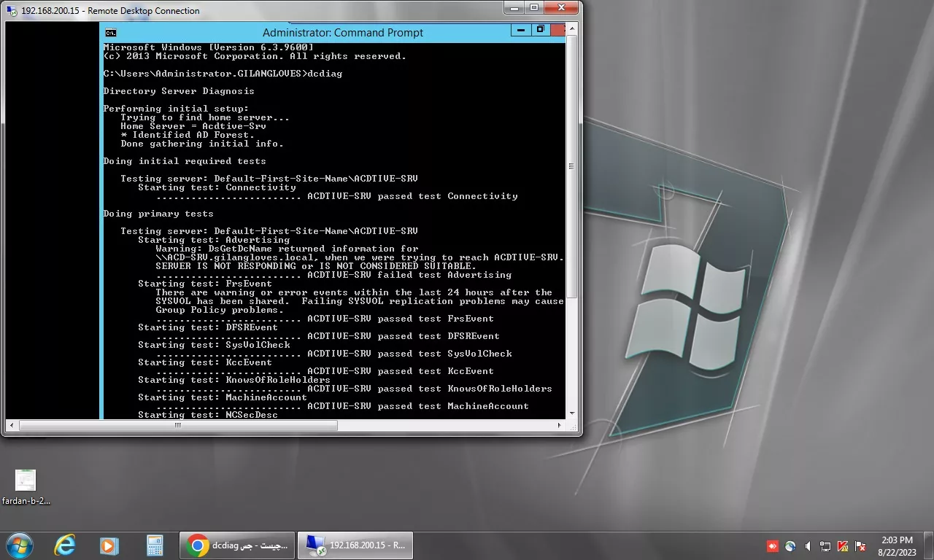
Task: Click 'Doing initial required tests' line
Action: [x=185, y=161]
